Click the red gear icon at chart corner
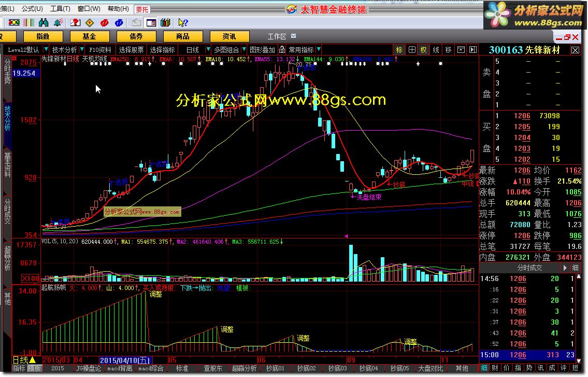Image resolution: width=588 pixels, height=377 pixels. coord(15,58)
